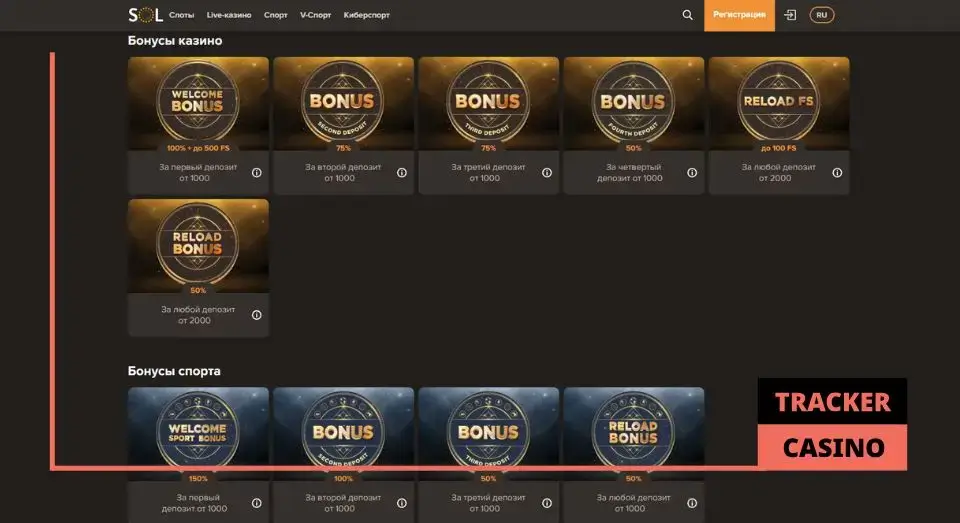Screen dimensions: 960x523
Task: Open the search magnifier icon
Action: tap(688, 15)
